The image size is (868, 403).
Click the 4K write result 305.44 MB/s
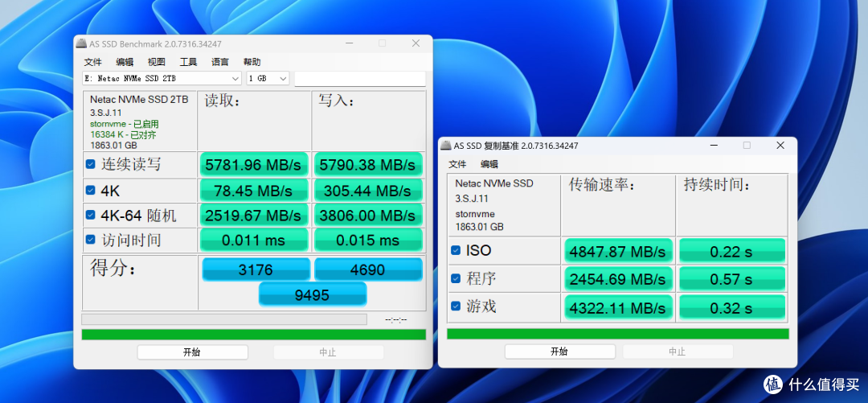point(368,190)
